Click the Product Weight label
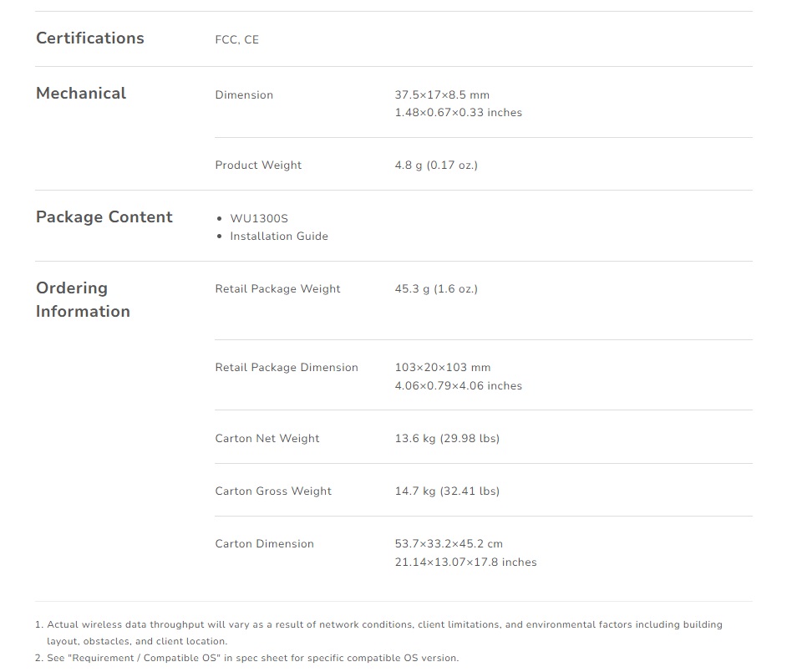This screenshot has width=792, height=672. pyautogui.click(x=258, y=165)
